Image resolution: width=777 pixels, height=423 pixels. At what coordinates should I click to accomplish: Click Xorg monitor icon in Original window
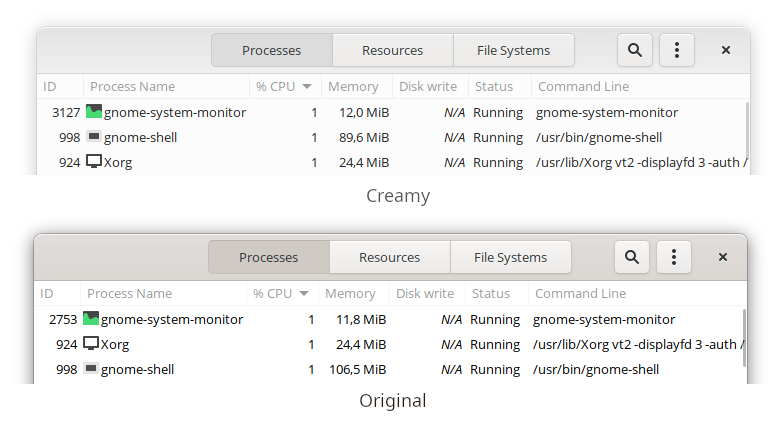click(x=91, y=343)
